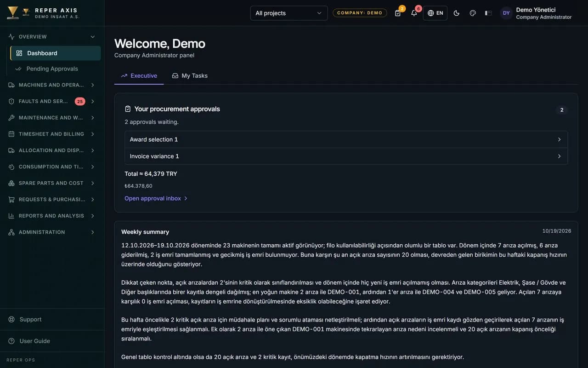Screen dimensions: 588x368
Task: Toggle dark mode with the moon icon
Action: [x=457, y=13]
